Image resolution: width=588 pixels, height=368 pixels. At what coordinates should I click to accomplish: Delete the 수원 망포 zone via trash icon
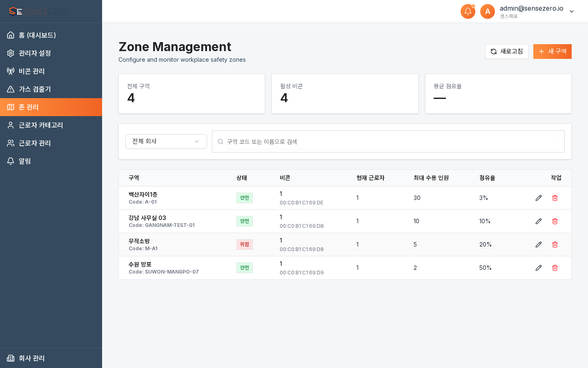pos(555,268)
